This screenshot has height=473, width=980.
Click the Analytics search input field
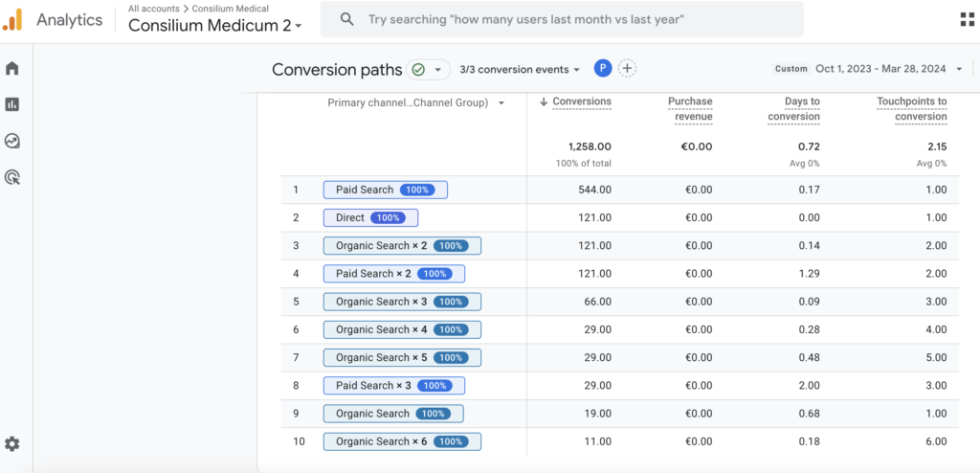[x=562, y=19]
